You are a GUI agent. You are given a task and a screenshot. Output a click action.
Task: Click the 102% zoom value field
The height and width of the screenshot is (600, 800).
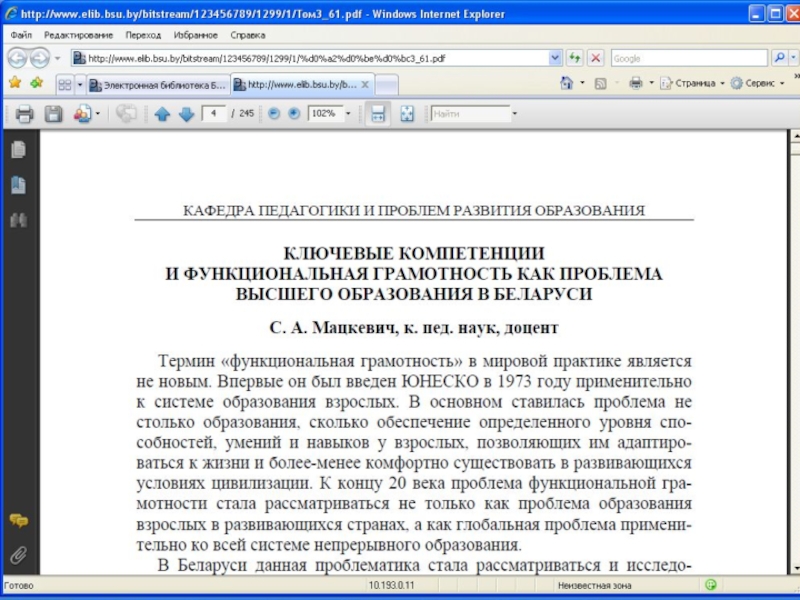pos(326,113)
